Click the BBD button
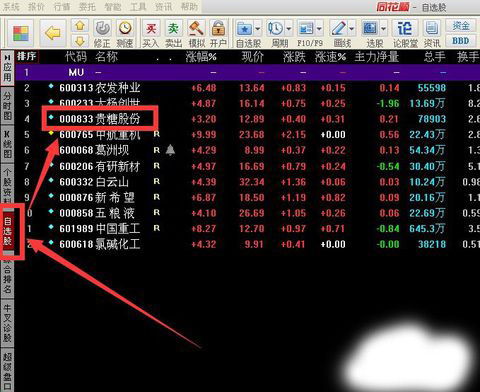This screenshot has height=392, width=480. coord(461,41)
